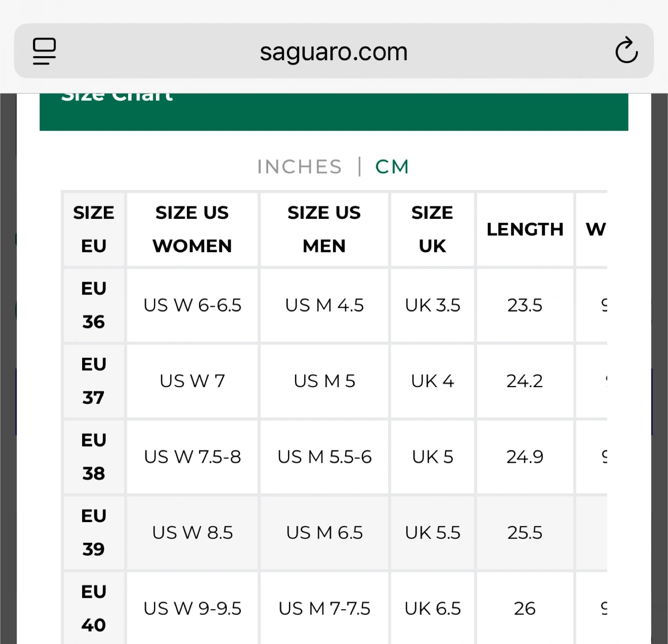This screenshot has width=668, height=644.
Task: Switch units to CM
Action: pos(392,167)
